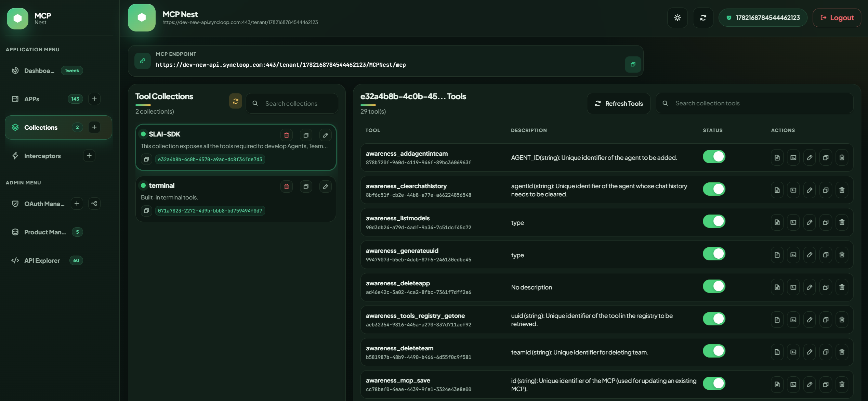
Task: Refresh tool collections with the yellow icon
Action: point(235,101)
